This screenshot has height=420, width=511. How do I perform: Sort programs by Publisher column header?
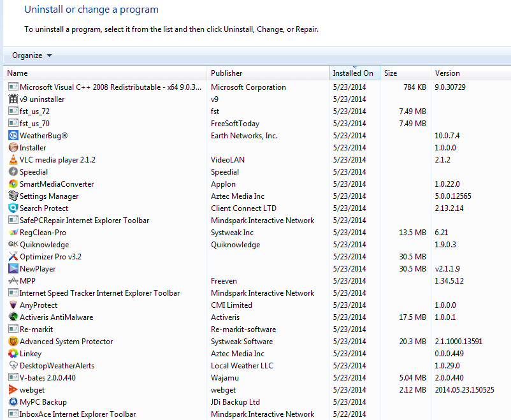tap(227, 73)
